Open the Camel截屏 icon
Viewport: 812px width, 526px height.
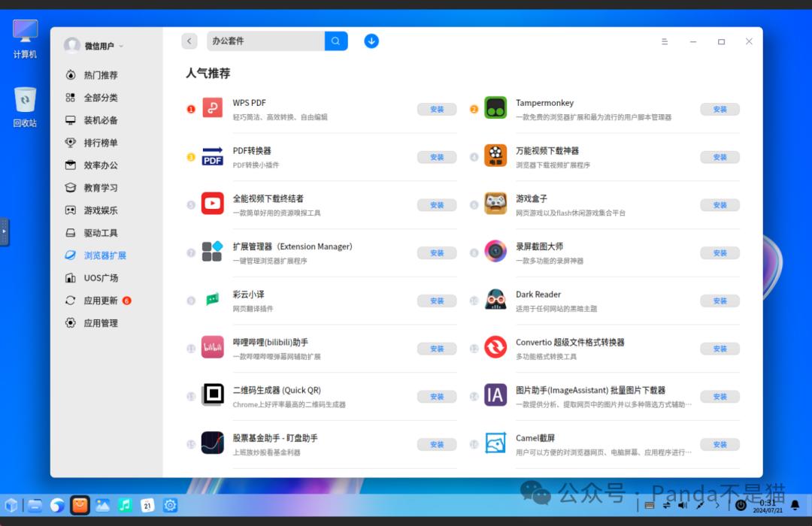pyautogui.click(x=495, y=443)
